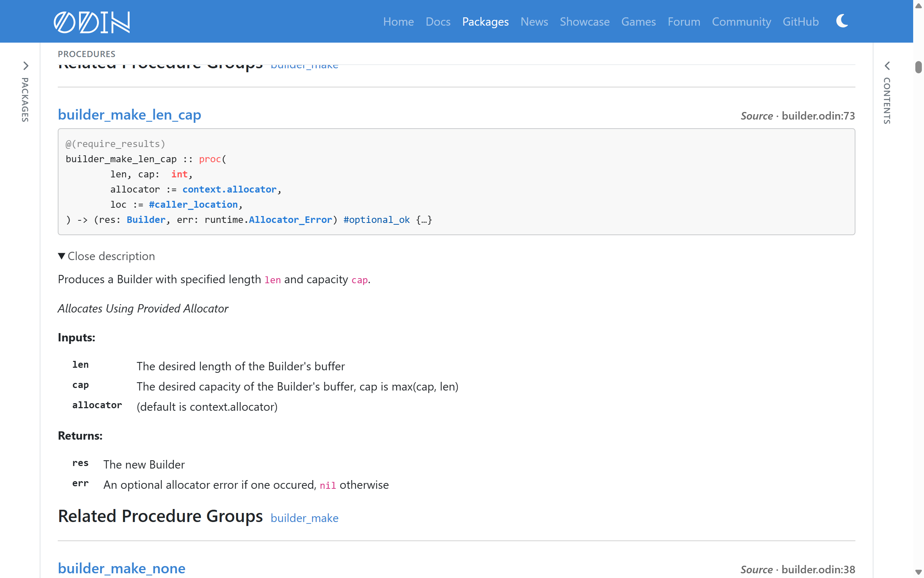Toggle dark mode moon icon
Screen dimensions: 924x578
pos(842,21)
